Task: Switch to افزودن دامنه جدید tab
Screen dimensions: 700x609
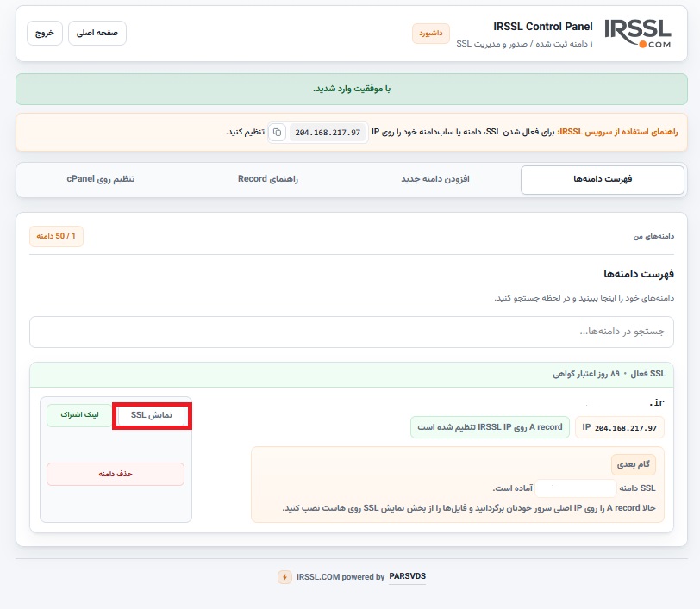Action: (435, 179)
